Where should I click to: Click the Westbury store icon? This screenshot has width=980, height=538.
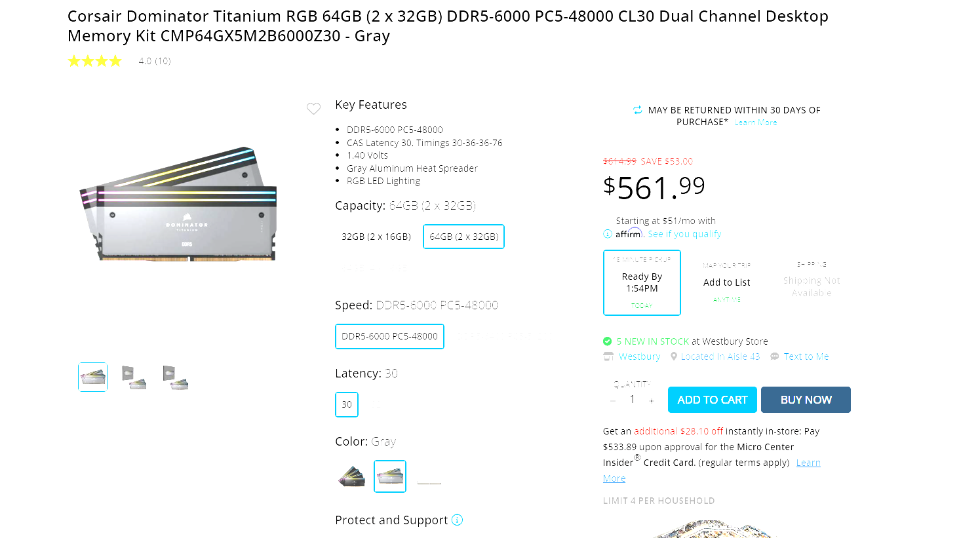click(x=608, y=356)
